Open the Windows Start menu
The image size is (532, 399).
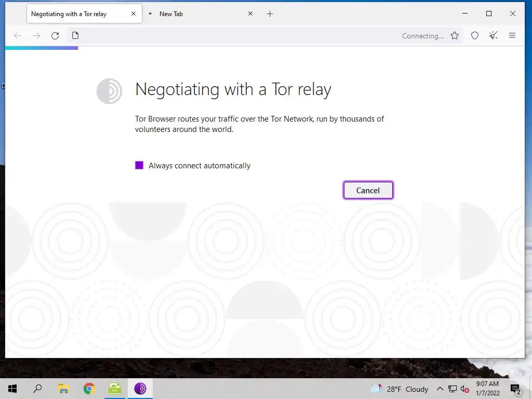click(12, 389)
